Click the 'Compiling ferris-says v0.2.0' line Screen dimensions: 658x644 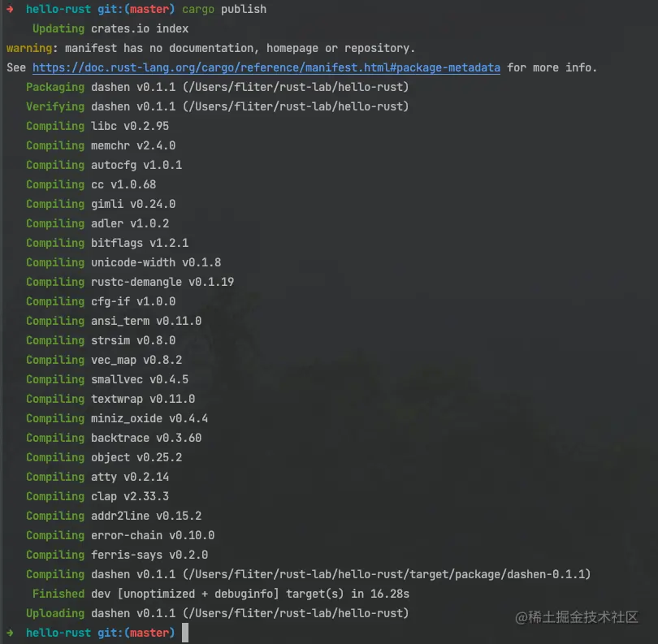[117, 555]
